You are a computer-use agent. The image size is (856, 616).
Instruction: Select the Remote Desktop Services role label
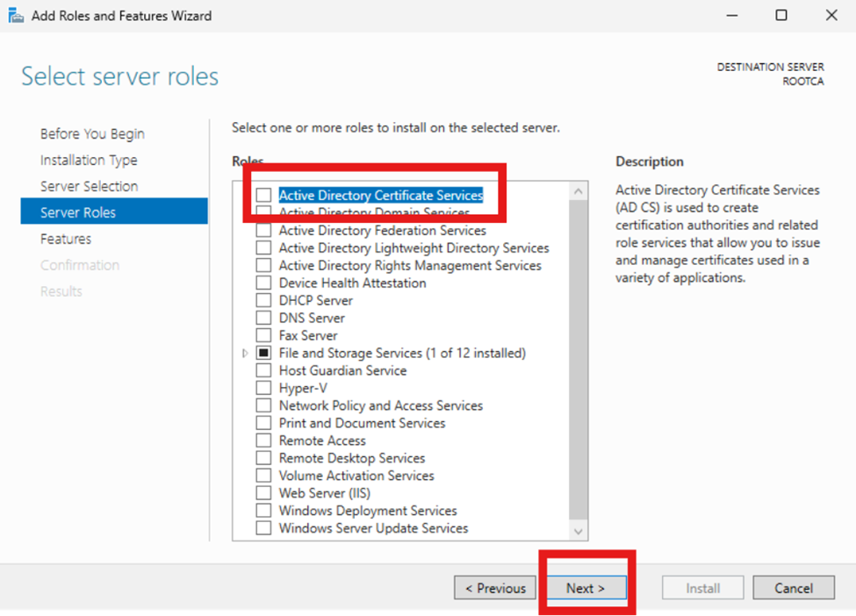[351, 458]
